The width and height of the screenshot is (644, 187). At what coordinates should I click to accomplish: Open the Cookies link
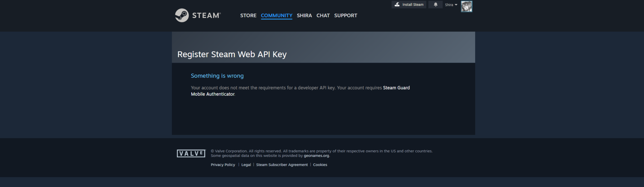pyautogui.click(x=320, y=165)
